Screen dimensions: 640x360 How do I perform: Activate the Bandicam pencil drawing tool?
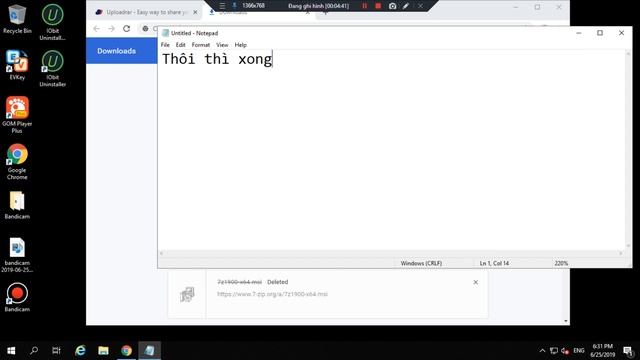tap(406, 6)
